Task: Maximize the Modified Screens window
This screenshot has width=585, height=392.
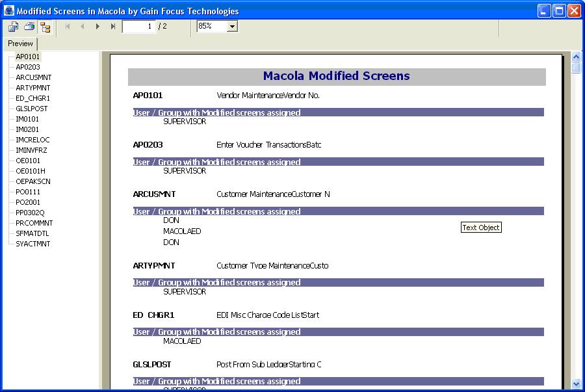Action: click(559, 11)
